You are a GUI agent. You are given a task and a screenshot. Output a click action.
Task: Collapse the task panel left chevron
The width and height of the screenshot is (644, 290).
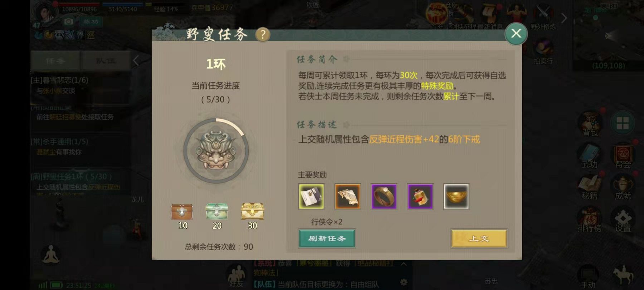pos(136,61)
